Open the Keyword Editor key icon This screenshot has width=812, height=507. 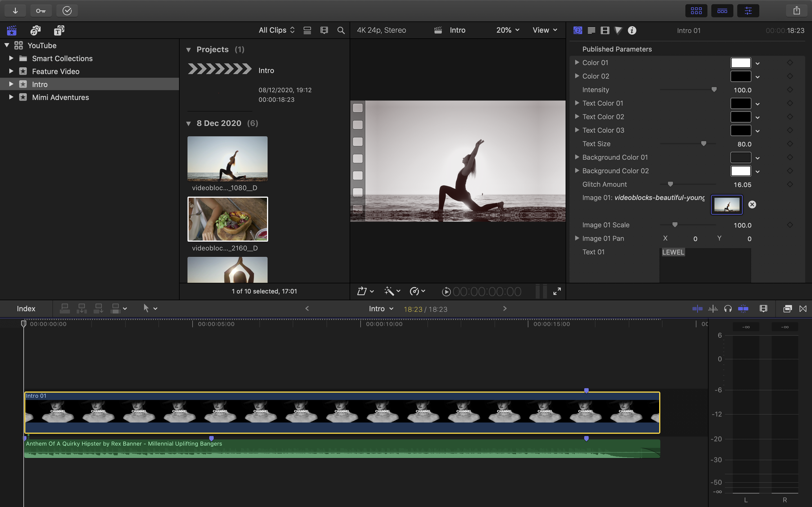tap(41, 11)
